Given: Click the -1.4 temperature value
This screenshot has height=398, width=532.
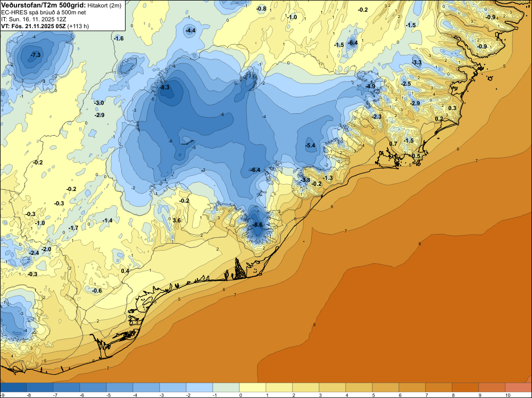Looking at the screenshot, I should (x=107, y=220).
